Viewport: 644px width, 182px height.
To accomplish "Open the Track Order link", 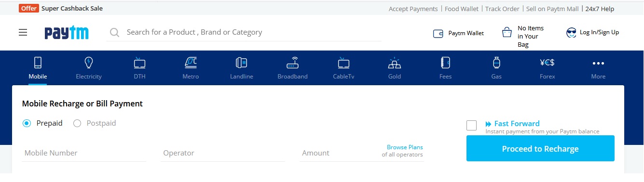I will (502, 9).
